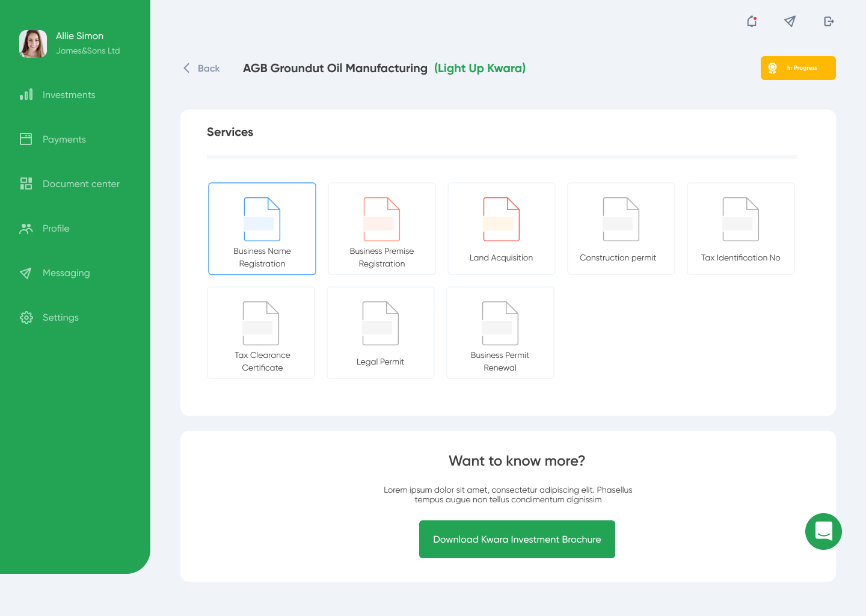Select Business Name Registration service

[x=262, y=229]
